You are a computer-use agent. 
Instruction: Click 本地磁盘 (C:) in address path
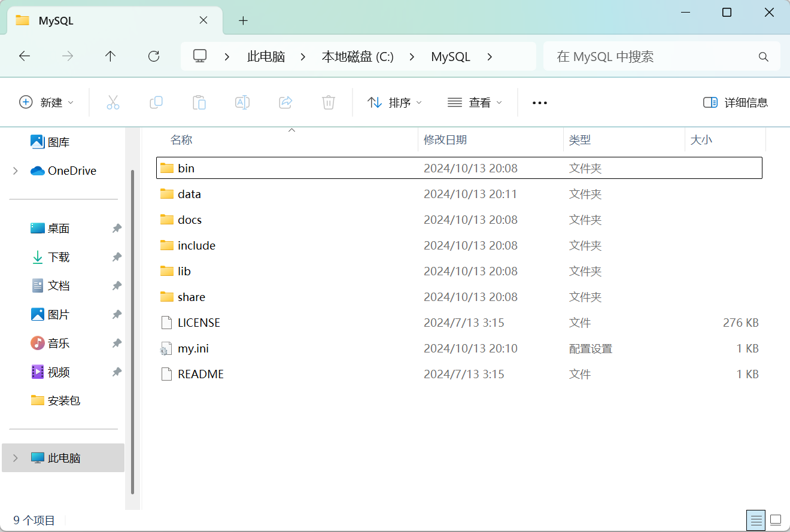tap(358, 57)
